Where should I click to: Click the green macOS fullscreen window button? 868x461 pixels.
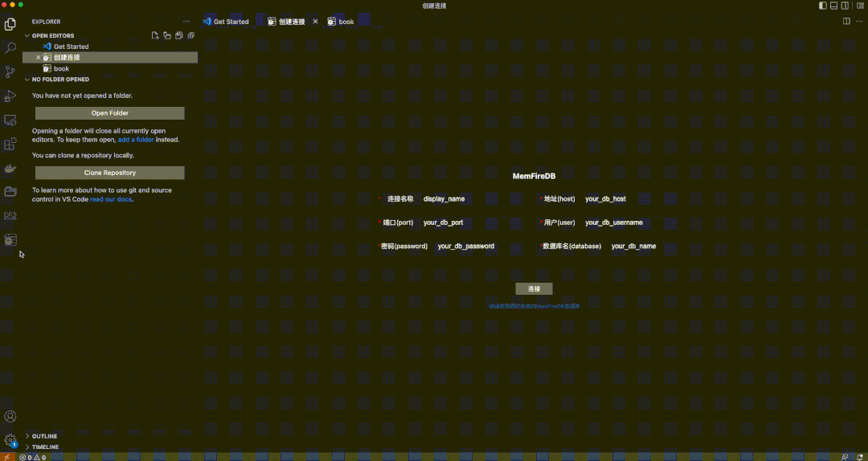click(21, 5)
